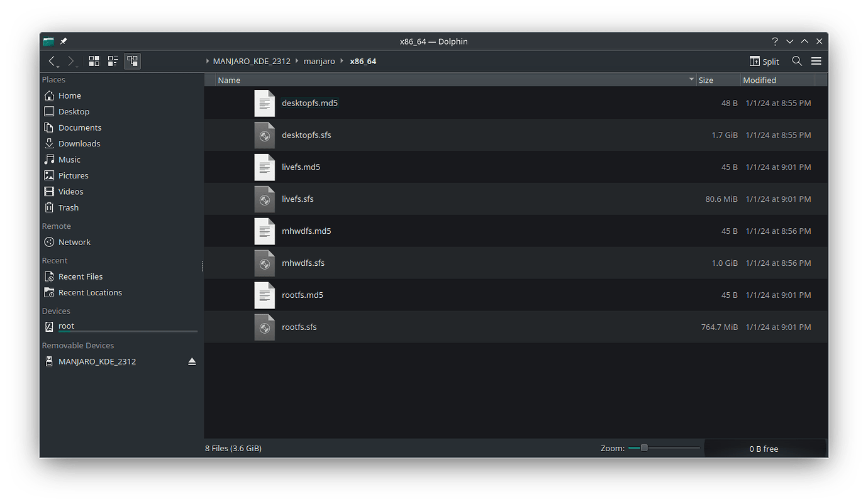The image size is (868, 504).
Task: Expand breadcrumb arrow before MANJARO_KDE_2312
Action: [x=208, y=61]
